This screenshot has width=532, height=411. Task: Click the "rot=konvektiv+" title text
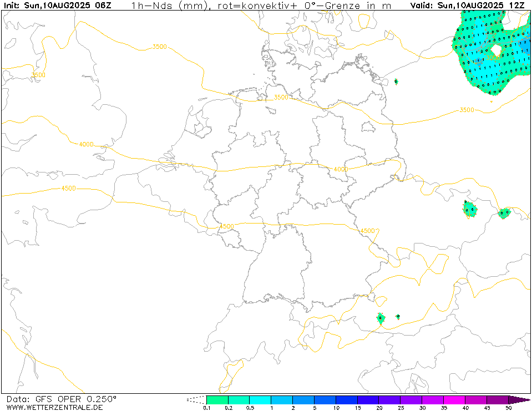tap(257, 6)
